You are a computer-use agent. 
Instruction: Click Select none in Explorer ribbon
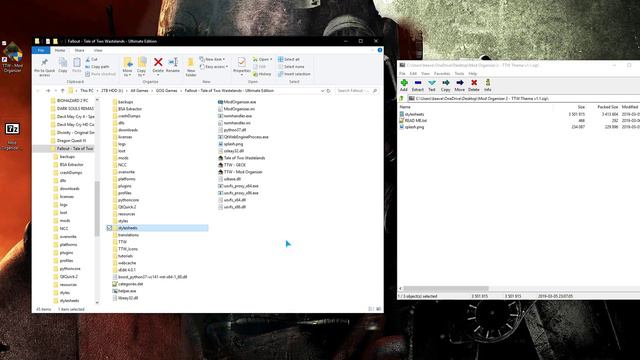[291, 67]
